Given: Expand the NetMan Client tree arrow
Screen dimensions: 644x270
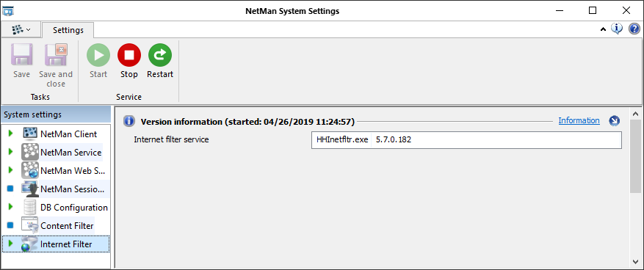Looking at the screenshot, I should tap(11, 134).
